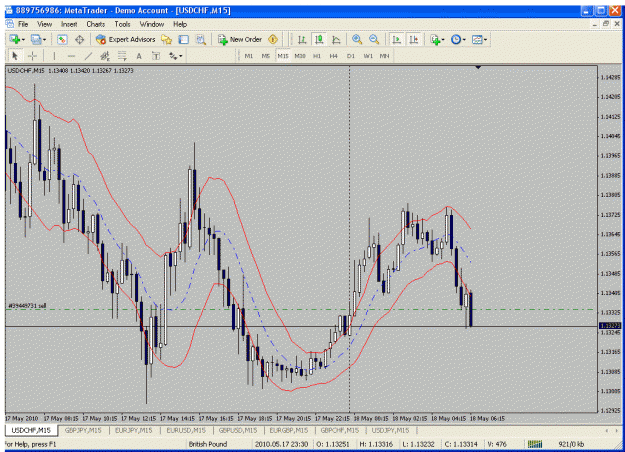This screenshot has height=452, width=625.
Task: Expand the Profiles dropdown arrow
Action: pyautogui.click(x=44, y=40)
